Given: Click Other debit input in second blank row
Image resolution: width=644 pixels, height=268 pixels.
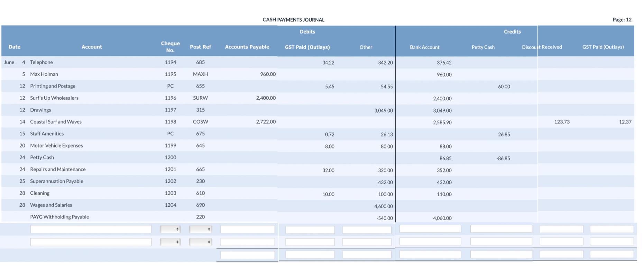Looking at the screenshot, I should click(x=367, y=242).
